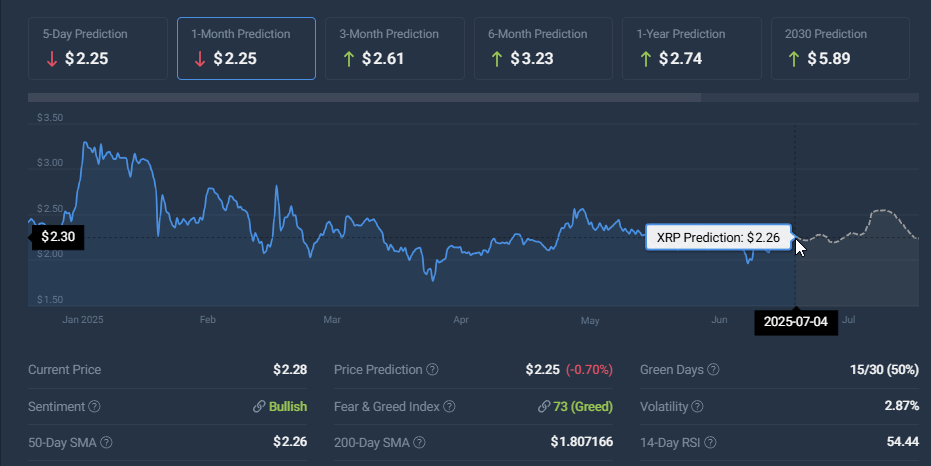
Task: Click the Apr axis label
Action: click(x=461, y=319)
